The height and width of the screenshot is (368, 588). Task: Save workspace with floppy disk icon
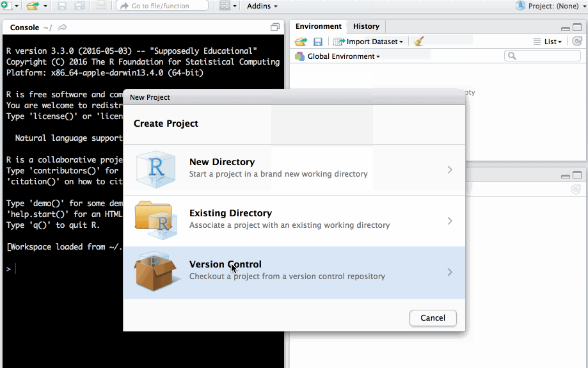click(317, 42)
